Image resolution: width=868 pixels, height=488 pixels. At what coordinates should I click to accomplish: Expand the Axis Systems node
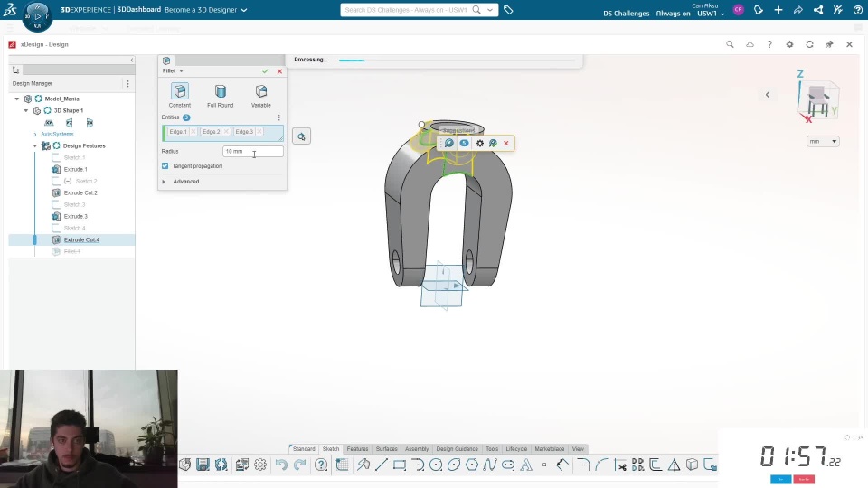pos(35,135)
